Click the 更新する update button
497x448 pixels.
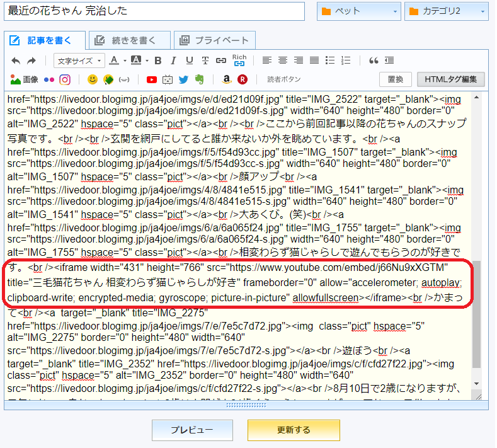(294, 430)
